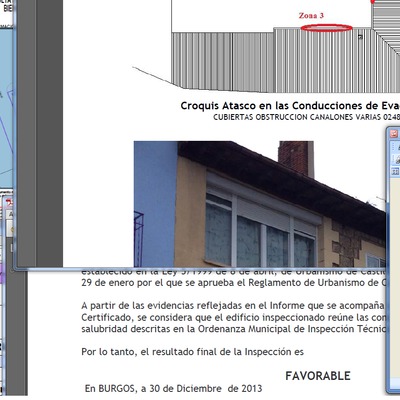Click 'Por lo tanto, el resultado final' sentence
Viewport: 400px width, 400px height.
coord(192,352)
